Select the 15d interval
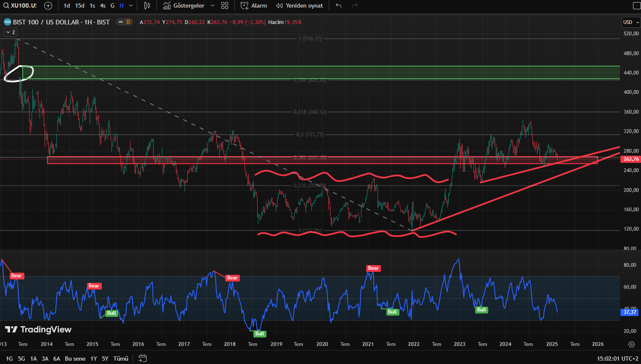This screenshot has width=641, height=364. point(80,5)
